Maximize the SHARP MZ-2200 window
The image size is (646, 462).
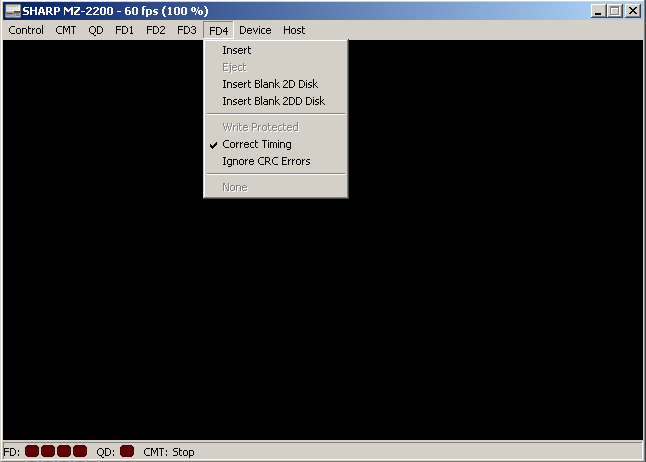(614, 11)
